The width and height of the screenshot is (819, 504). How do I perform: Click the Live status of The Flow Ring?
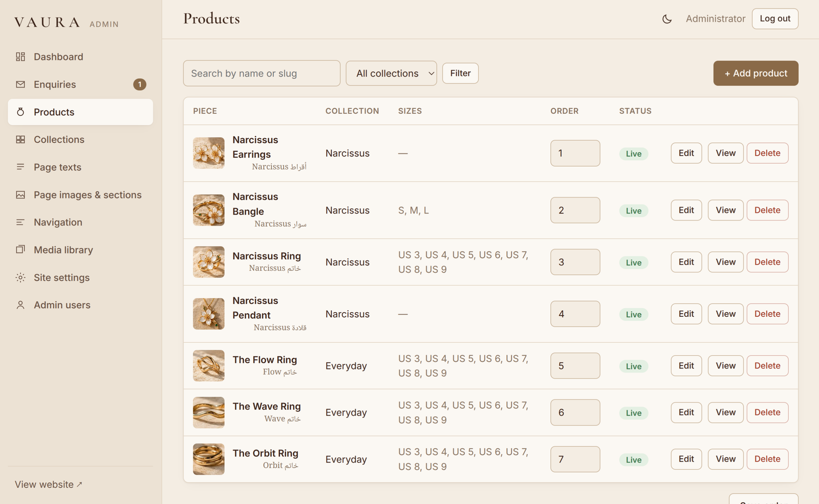coord(634,366)
